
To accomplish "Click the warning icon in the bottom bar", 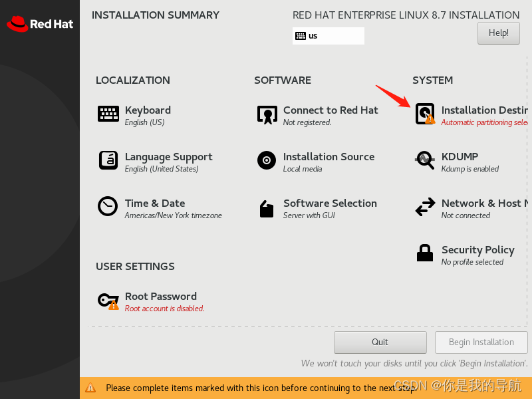I will click(90, 388).
